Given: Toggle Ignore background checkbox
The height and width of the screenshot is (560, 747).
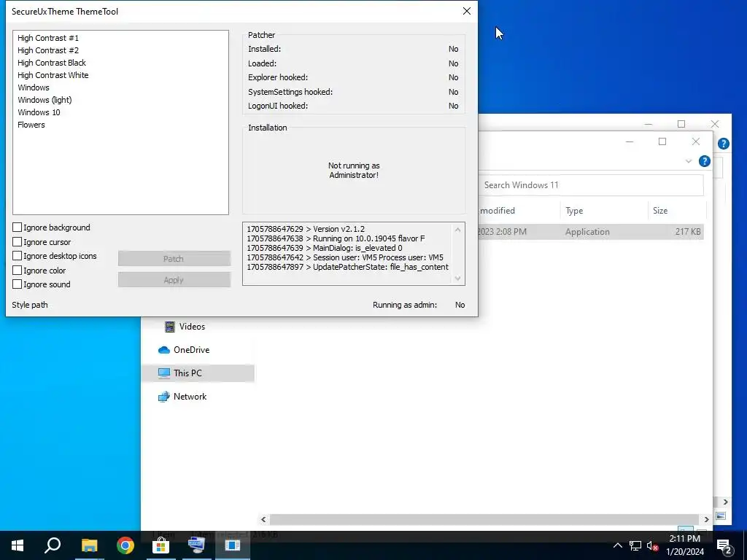Looking at the screenshot, I should pos(18,227).
